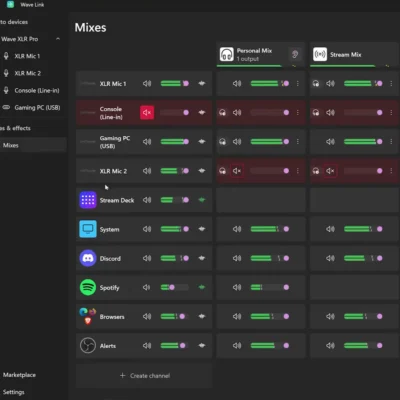Click the Stream Mix broadcast icon
Image resolution: width=400 pixels, height=400 pixels.
320,54
